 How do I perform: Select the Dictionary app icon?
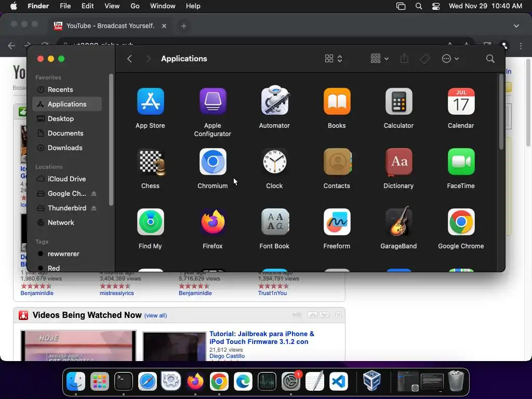[x=398, y=162]
